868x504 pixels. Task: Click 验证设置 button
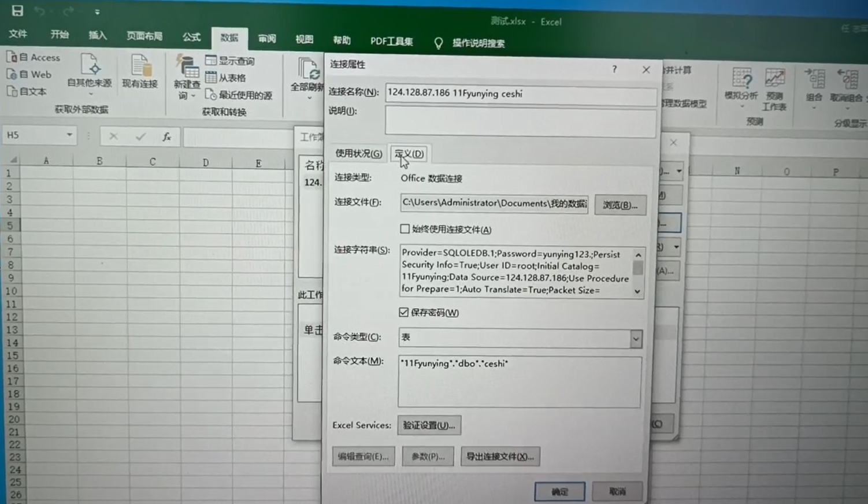click(429, 425)
